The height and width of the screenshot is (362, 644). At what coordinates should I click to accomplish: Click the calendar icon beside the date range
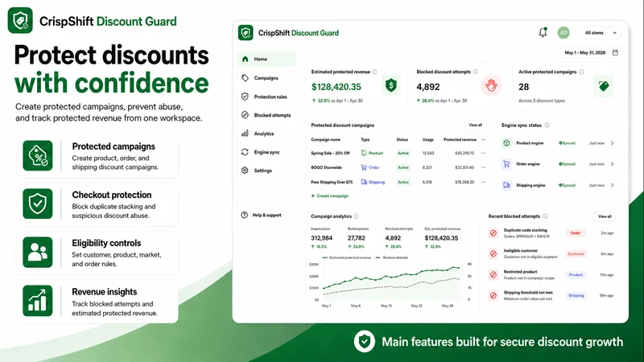click(x=615, y=52)
